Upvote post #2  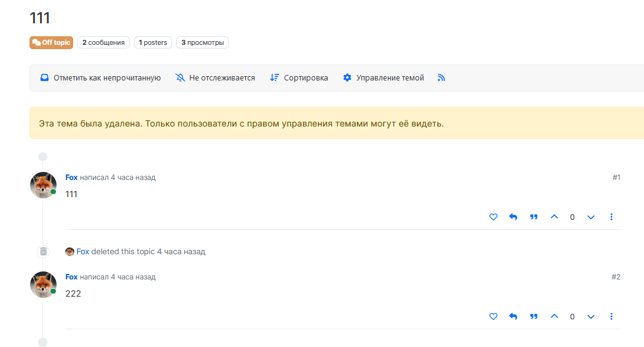554,316
